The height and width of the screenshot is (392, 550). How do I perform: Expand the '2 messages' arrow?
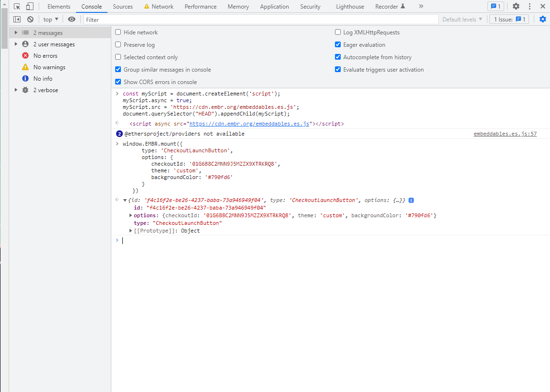16,32
